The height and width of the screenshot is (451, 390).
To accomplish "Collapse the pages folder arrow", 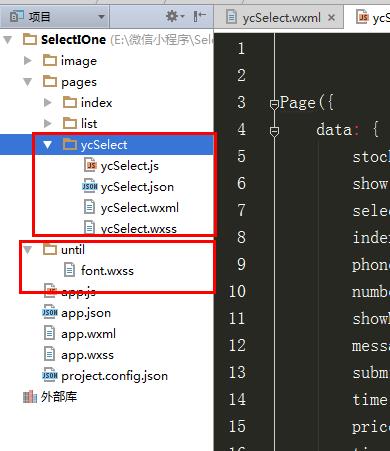I will [28, 82].
